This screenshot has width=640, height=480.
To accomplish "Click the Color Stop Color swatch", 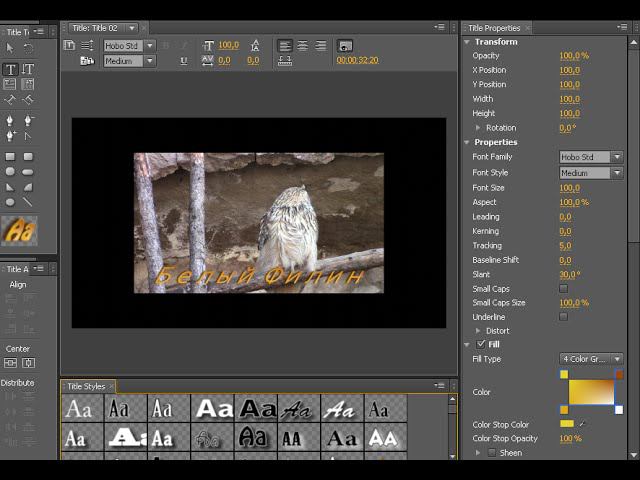I will tap(567, 425).
